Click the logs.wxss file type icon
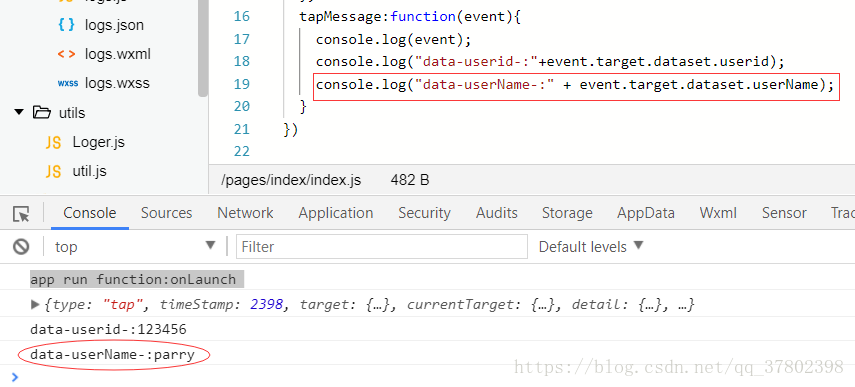The width and height of the screenshot is (855, 387). (68, 84)
